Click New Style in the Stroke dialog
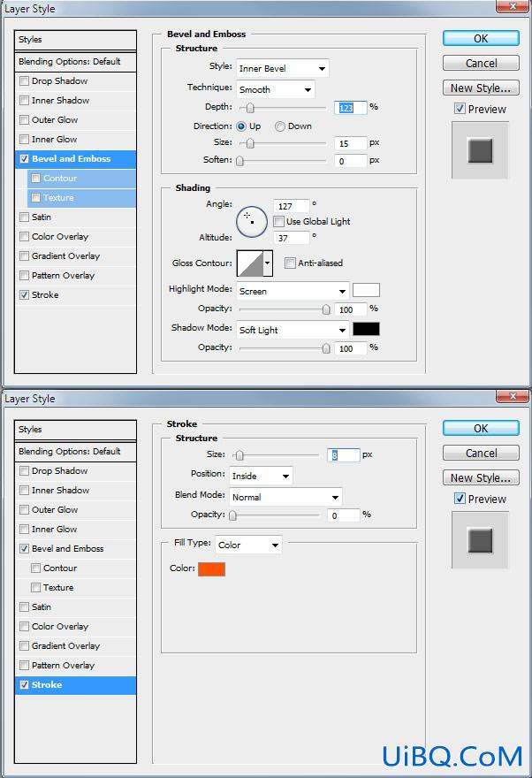This screenshot has width=532, height=778. (481, 477)
